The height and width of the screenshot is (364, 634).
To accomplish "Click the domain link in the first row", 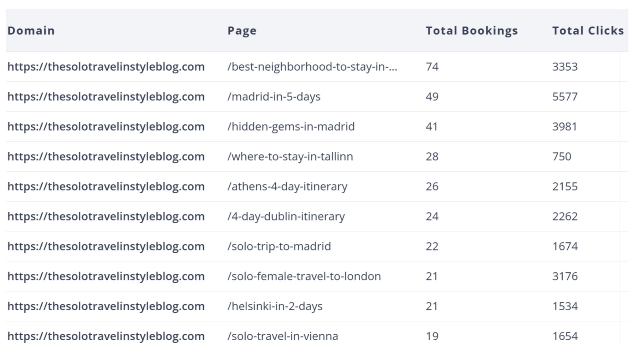I will click(x=106, y=67).
